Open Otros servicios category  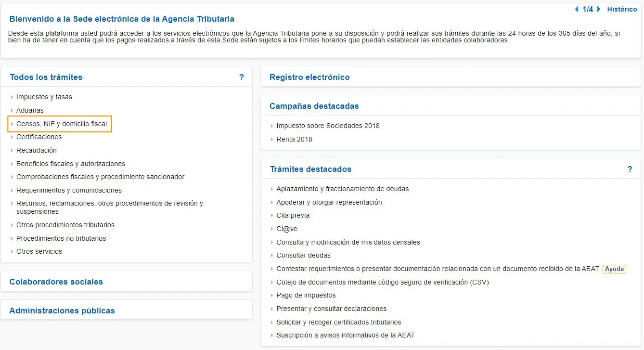39,251
